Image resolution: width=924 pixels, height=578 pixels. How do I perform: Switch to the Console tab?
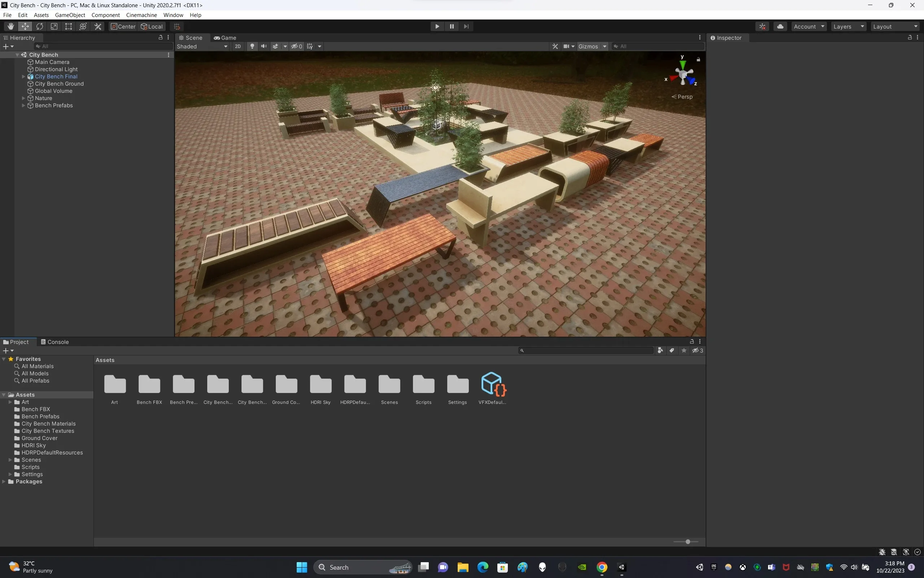[55, 342]
